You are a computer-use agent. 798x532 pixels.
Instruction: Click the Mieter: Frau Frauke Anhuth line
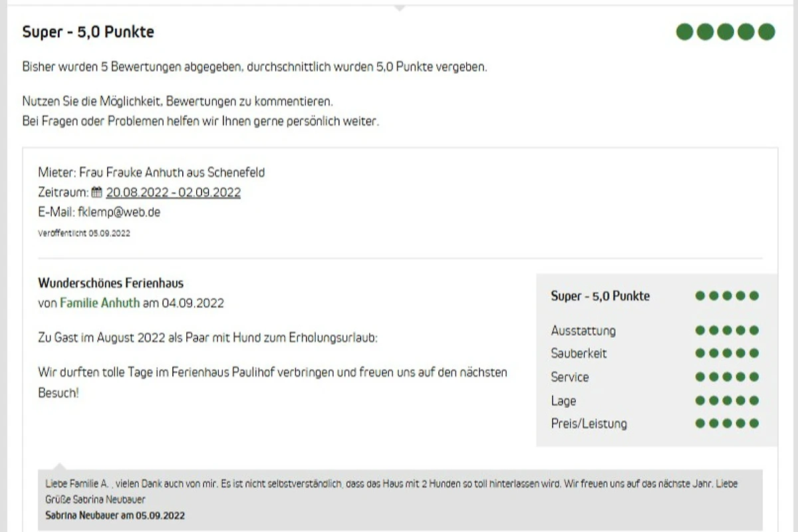[x=151, y=173]
